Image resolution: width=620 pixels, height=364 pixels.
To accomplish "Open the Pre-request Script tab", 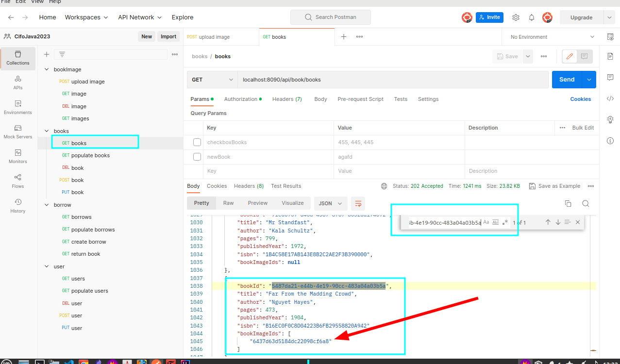I will click(x=360, y=99).
